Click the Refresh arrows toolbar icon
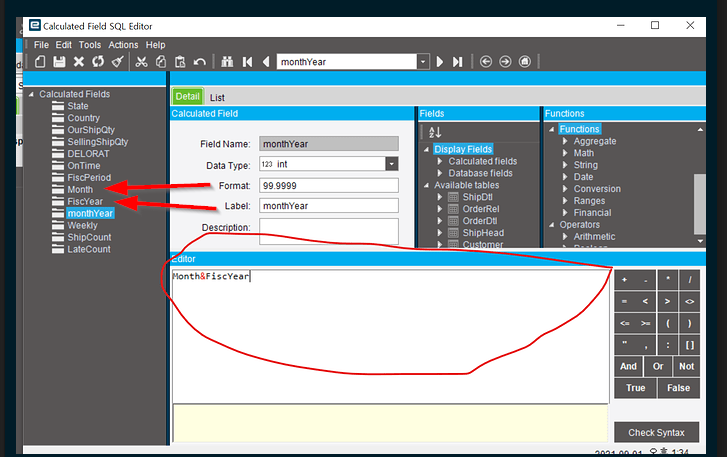The height and width of the screenshot is (457, 727). point(98,62)
